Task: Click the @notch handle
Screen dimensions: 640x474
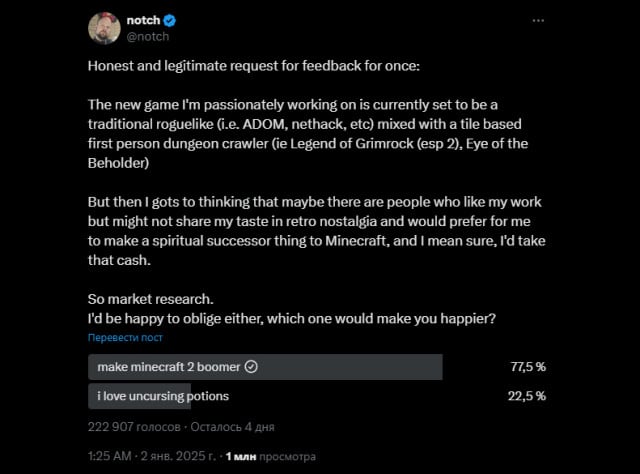Action: [145, 35]
